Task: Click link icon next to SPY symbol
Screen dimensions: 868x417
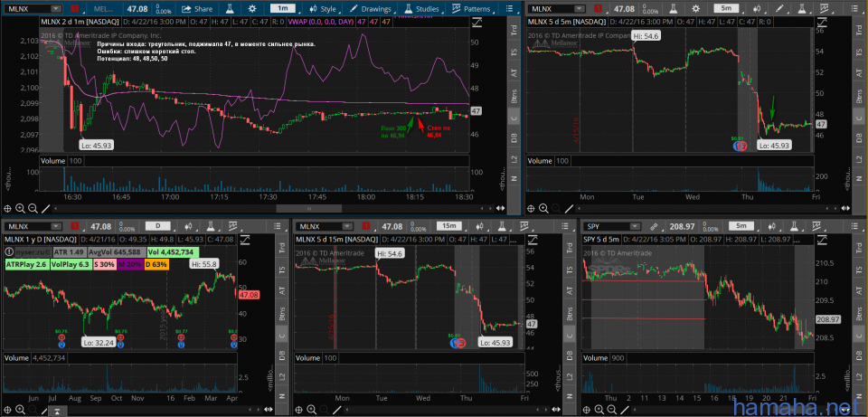Action: pyautogui.click(x=654, y=226)
